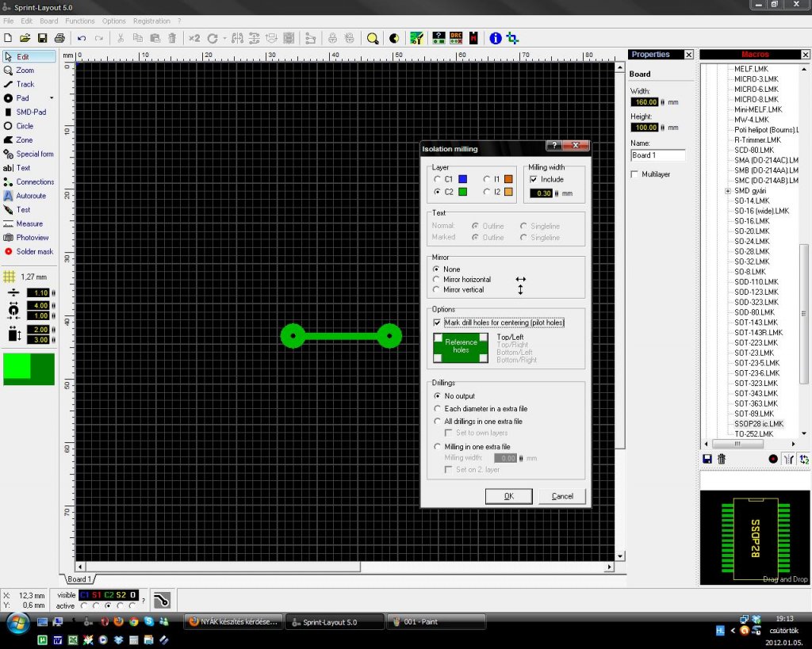Click the Windows Start orb
The width and height of the screenshot is (812, 649).
tap(17, 623)
